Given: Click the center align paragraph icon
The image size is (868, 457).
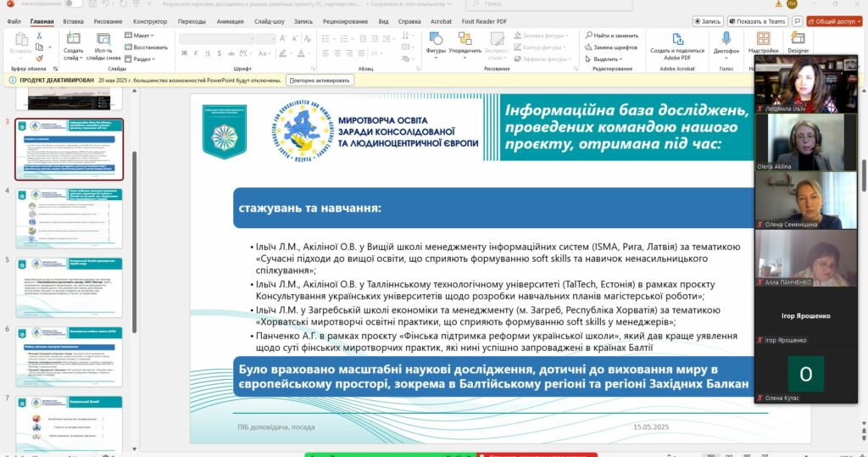Looking at the screenshot, I should point(337,53).
